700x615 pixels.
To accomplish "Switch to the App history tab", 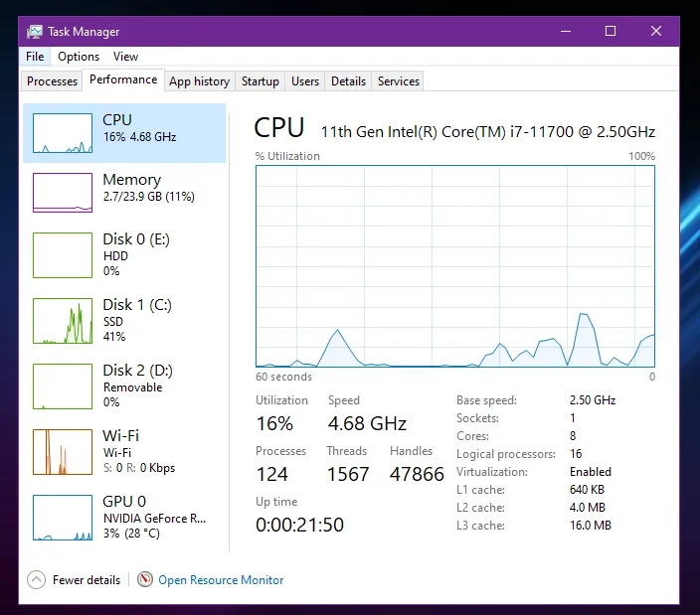I will pyautogui.click(x=199, y=81).
